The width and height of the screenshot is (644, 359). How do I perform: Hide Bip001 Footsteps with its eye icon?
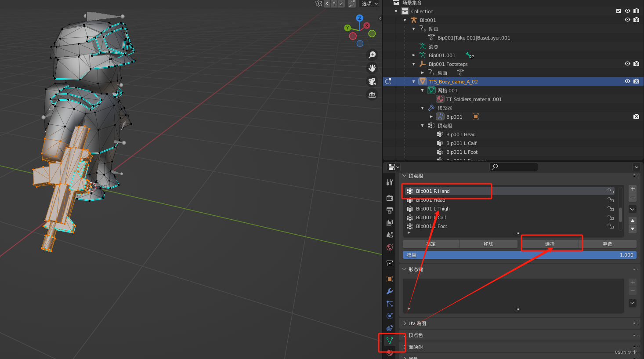point(627,64)
